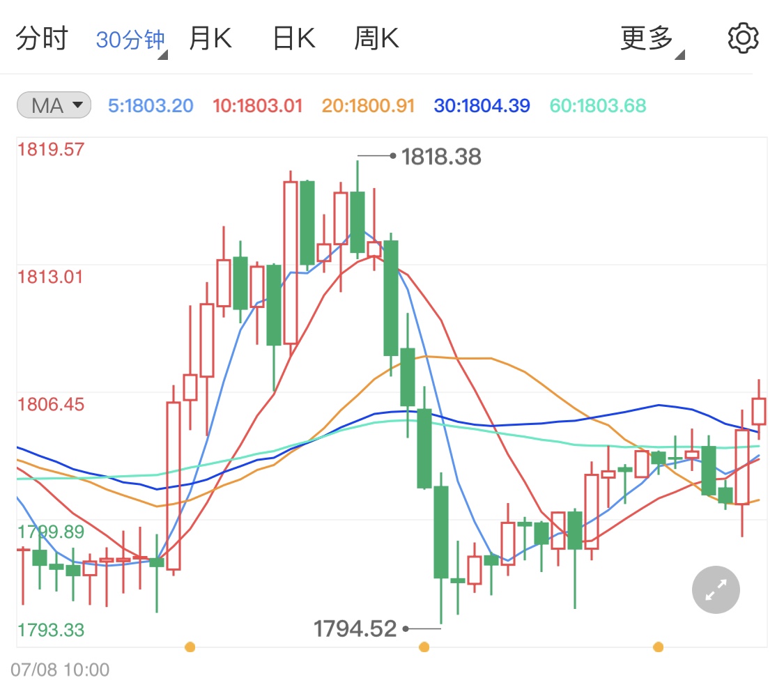This screenshot has width=784, height=687.
Task: Click the middle orange timeline dot
Action: coord(424,647)
